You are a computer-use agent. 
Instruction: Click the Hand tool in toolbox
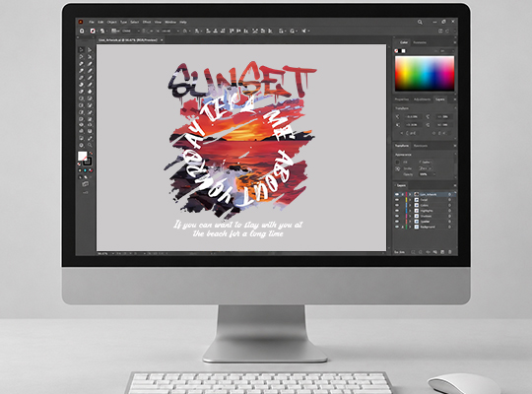[81, 145]
